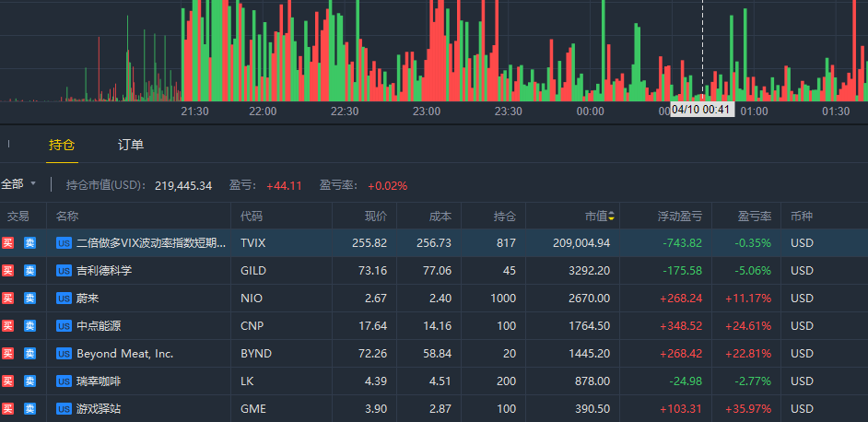Image resolution: width=868 pixels, height=422 pixels.
Task: Click the buy button for GME
Action: [7, 409]
